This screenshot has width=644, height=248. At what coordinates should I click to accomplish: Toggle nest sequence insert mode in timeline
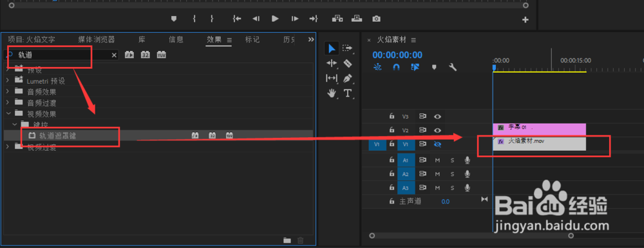(x=377, y=67)
